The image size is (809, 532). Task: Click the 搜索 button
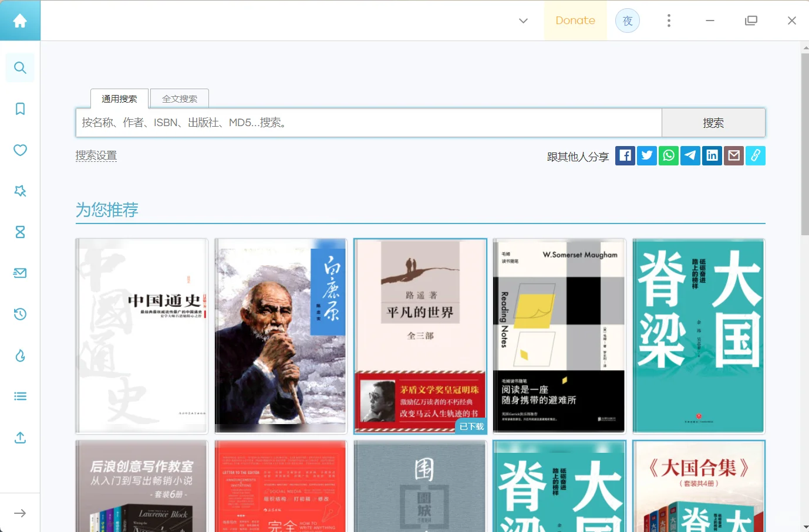(x=713, y=123)
